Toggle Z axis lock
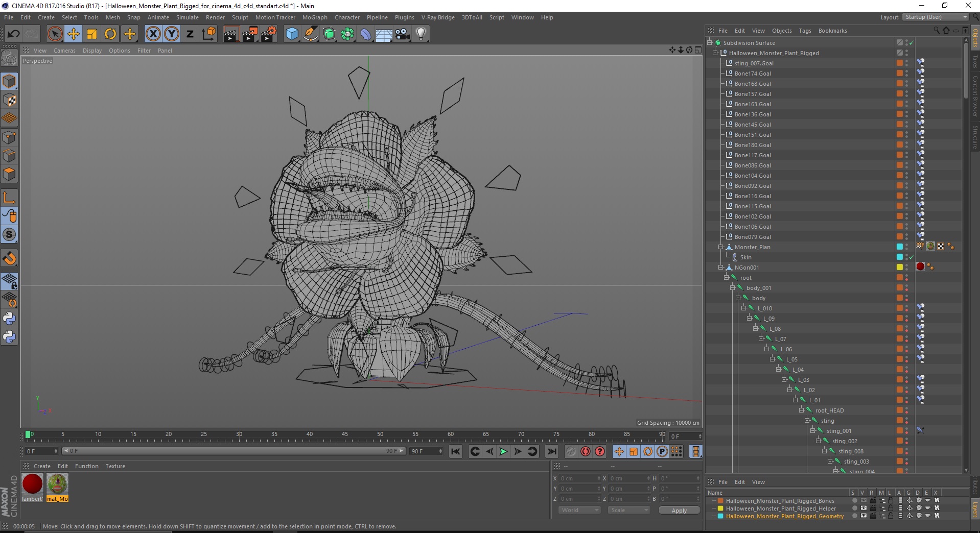 tap(190, 34)
